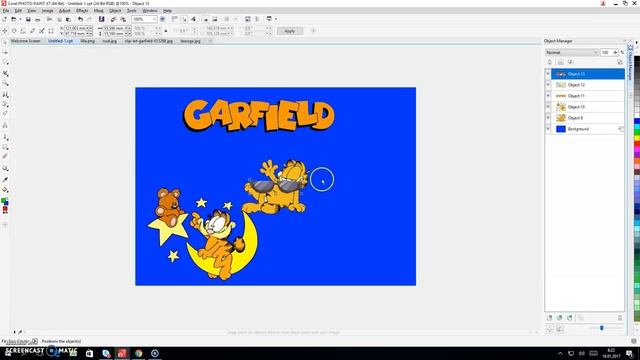Click the Object 8 thumbnail
Image resolution: width=640 pixels, height=360 pixels.
561,118
